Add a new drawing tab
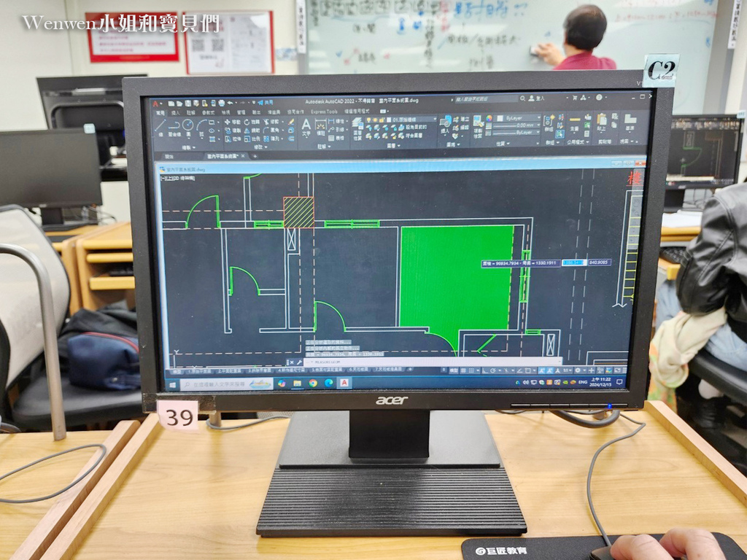The width and height of the screenshot is (747, 560). coord(255,156)
